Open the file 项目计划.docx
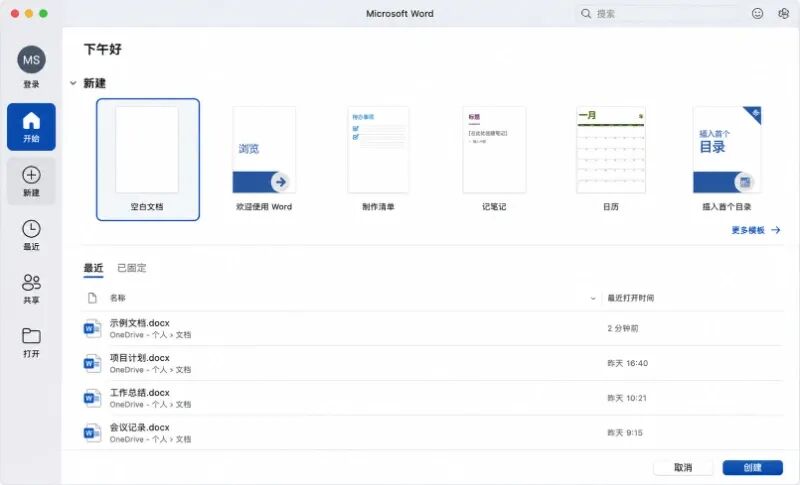Image resolution: width=800 pixels, height=485 pixels. pos(140,358)
